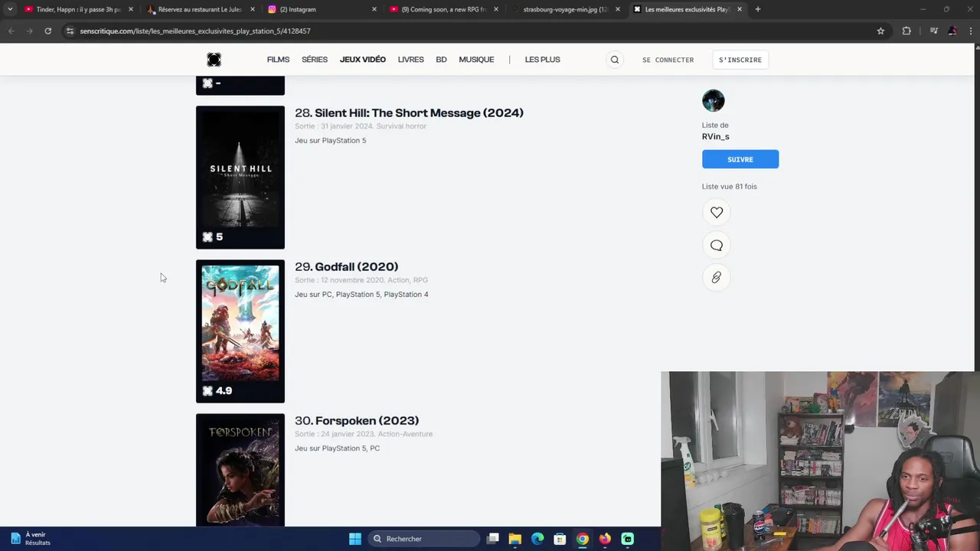
Task: Open Microsoft Edge from the taskbar
Action: click(x=537, y=539)
